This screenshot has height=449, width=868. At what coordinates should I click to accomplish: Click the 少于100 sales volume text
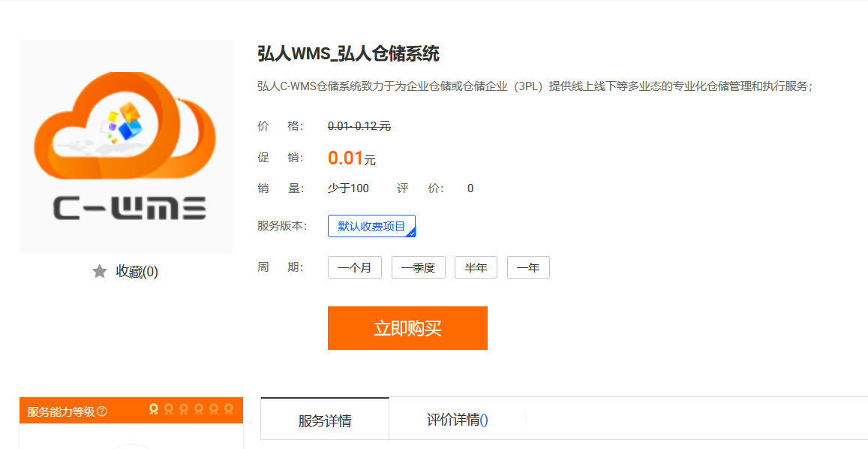pyautogui.click(x=348, y=188)
